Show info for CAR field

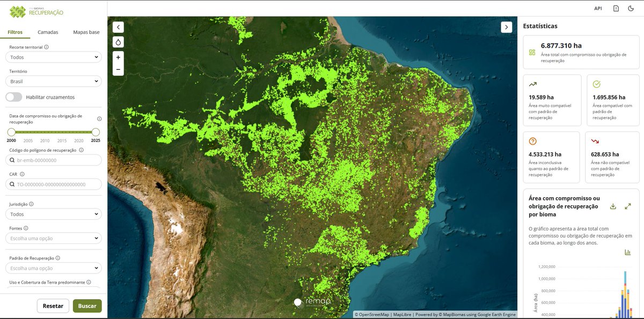pyautogui.click(x=22, y=174)
